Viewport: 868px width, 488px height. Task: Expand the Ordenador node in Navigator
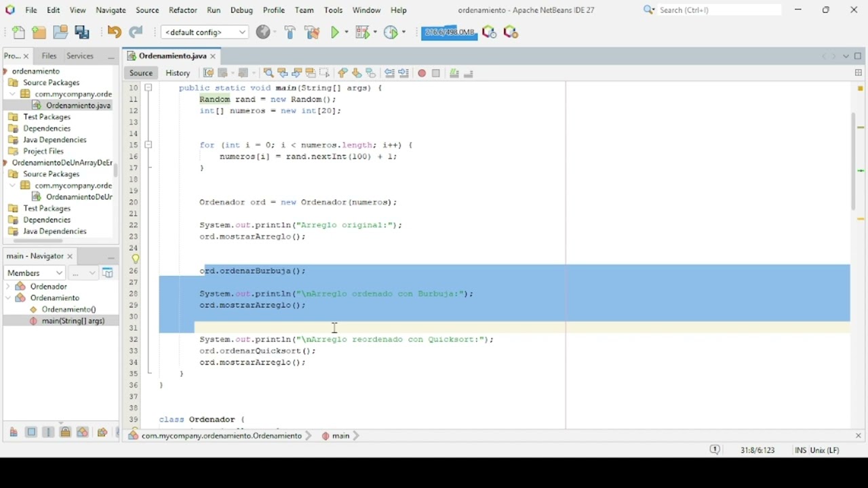tap(7, 287)
